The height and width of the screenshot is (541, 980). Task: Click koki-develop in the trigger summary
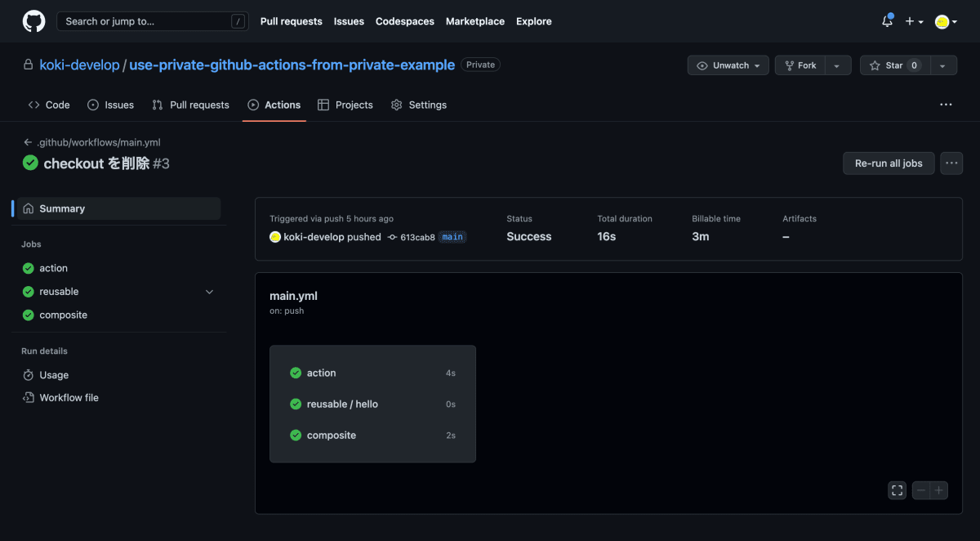pyautogui.click(x=314, y=237)
